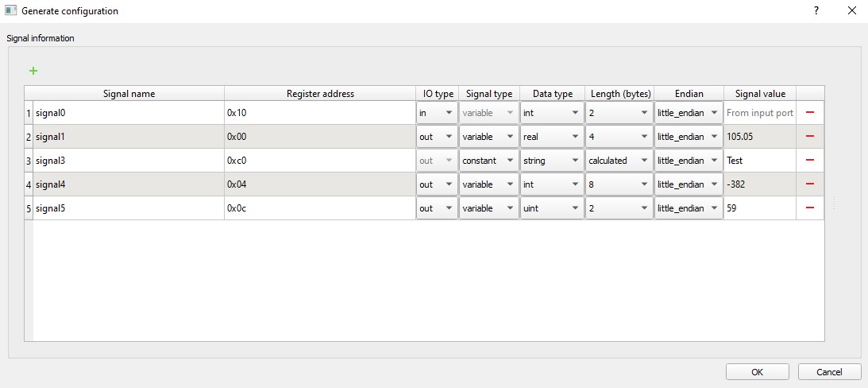Image resolution: width=868 pixels, height=388 pixels.
Task: Click the Signal name column header
Action: click(129, 94)
